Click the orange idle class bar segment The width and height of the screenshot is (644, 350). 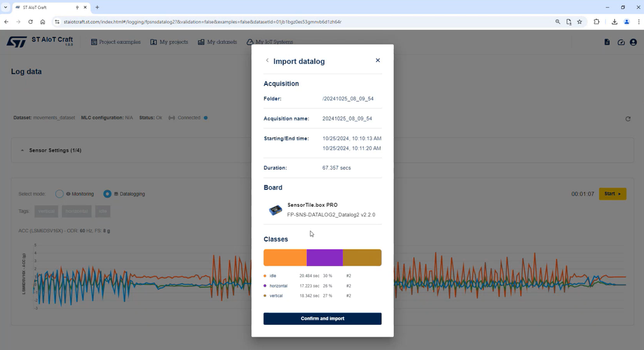tap(285, 258)
